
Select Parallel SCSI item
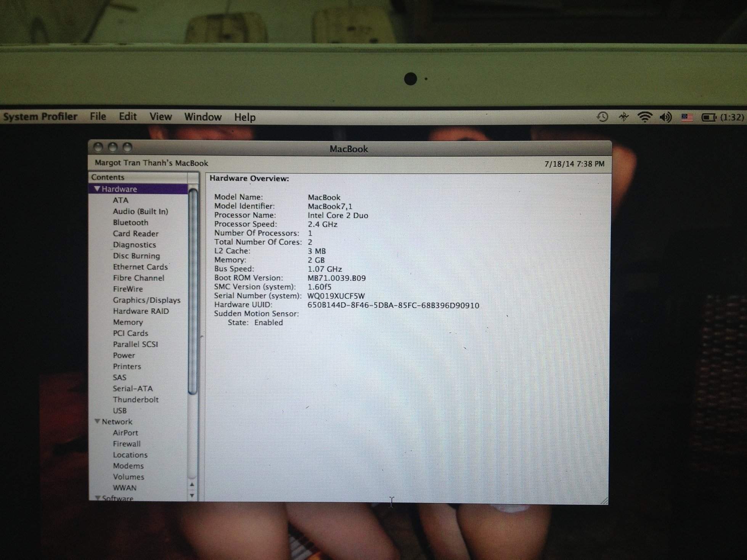coord(135,344)
